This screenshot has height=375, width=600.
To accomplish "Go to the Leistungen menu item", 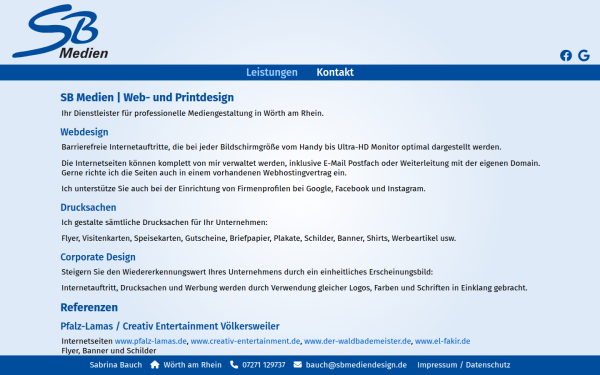I will (x=272, y=72).
